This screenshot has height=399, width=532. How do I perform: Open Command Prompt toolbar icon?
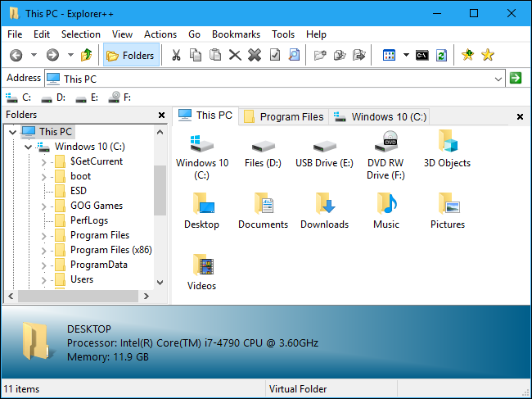422,55
